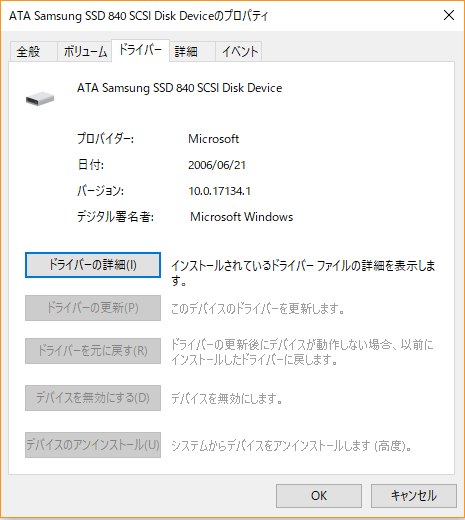Click the version number 10.0.17134.1
This screenshot has width=465, height=520.
pos(219,191)
